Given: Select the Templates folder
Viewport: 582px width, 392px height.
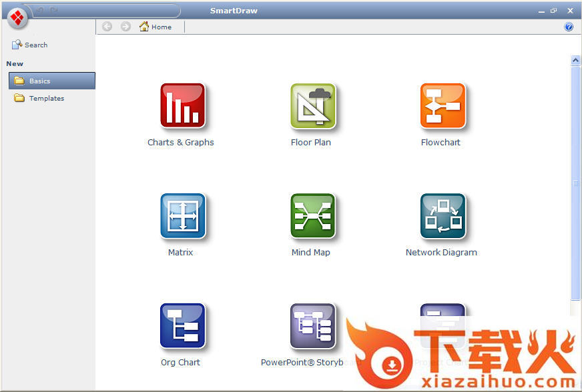Looking at the screenshot, I should pos(39,98).
